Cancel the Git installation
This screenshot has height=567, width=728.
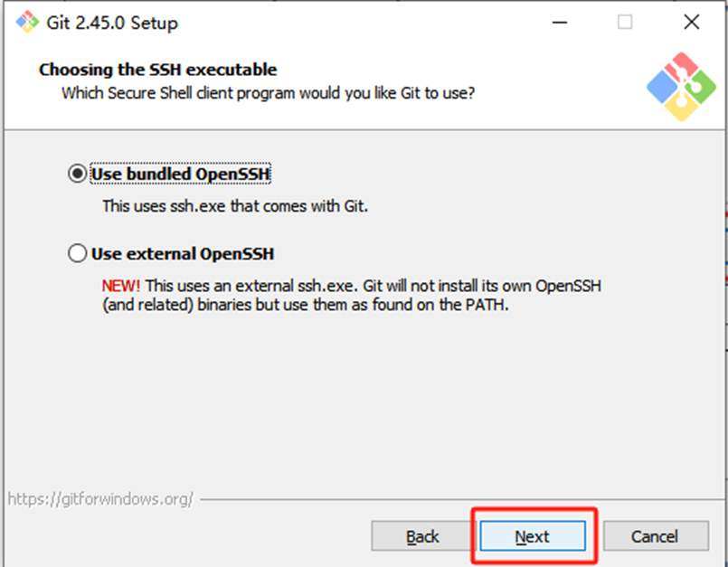tap(656, 536)
